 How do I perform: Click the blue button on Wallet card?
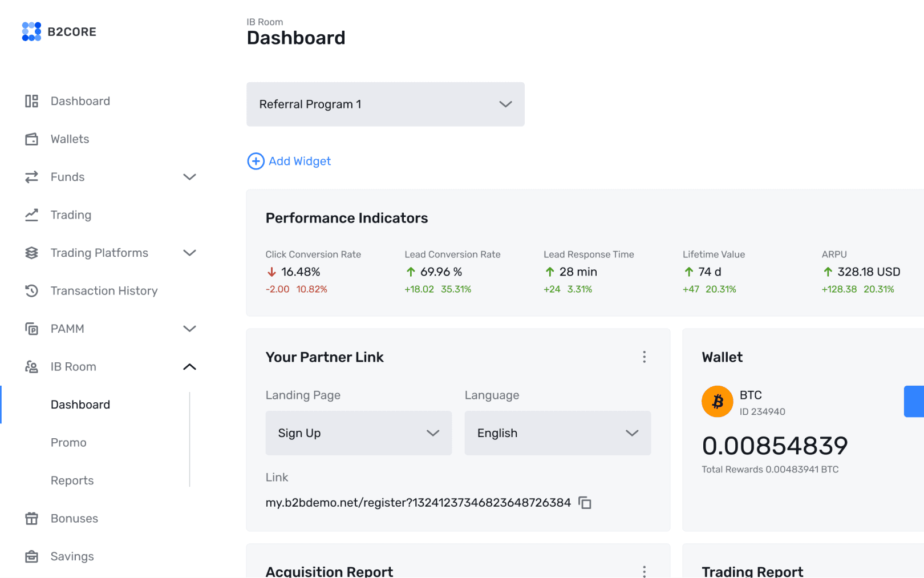click(x=914, y=402)
